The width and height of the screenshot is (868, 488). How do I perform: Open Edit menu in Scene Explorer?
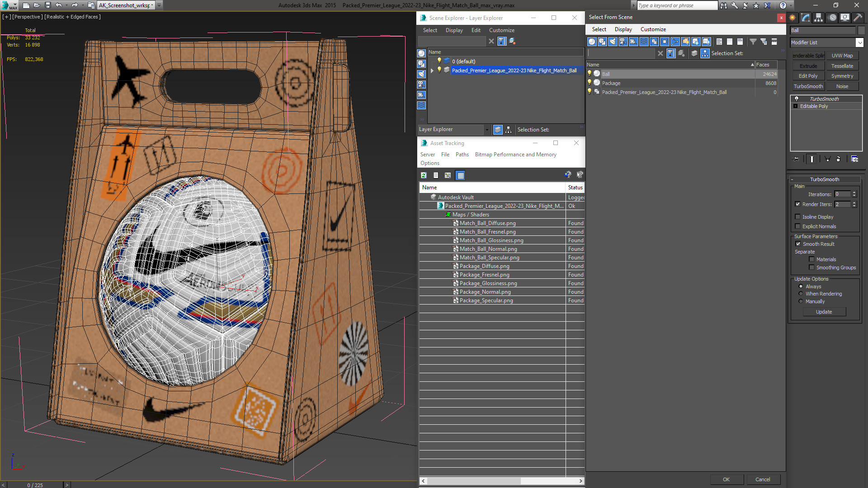coord(476,30)
